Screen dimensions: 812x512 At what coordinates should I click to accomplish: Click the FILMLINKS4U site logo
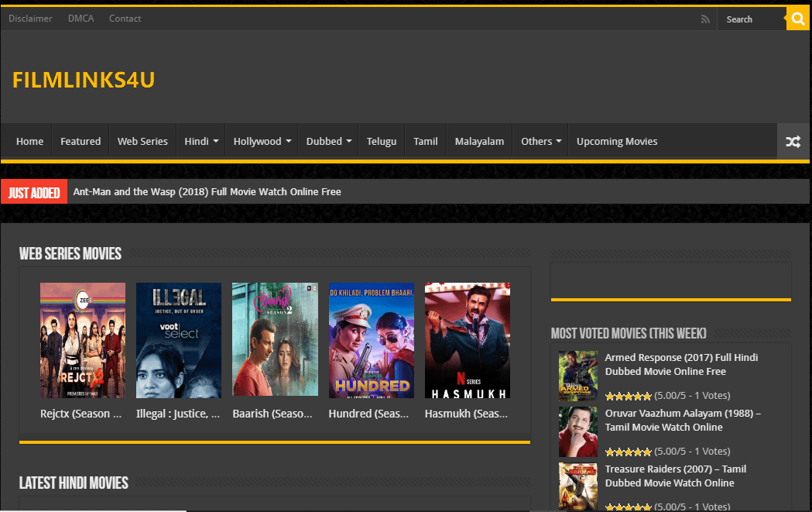[84, 80]
